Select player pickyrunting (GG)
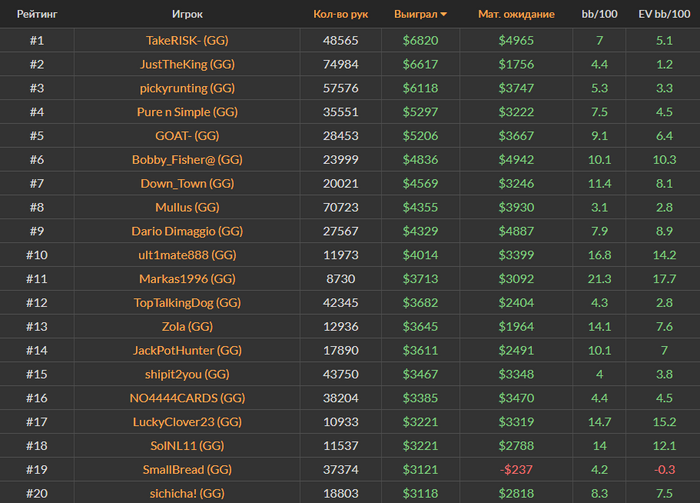This screenshot has width=700, height=503. coord(187,88)
